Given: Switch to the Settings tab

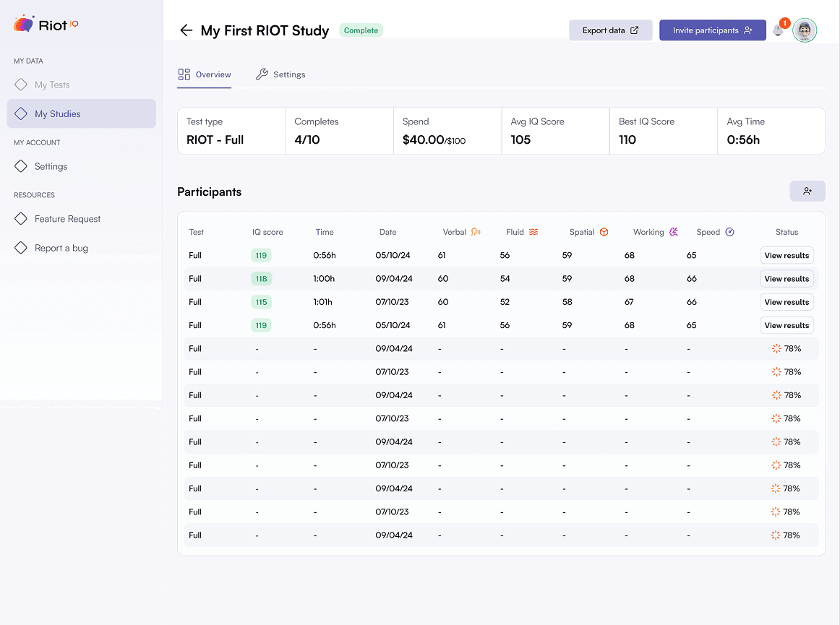Looking at the screenshot, I should 280,74.
